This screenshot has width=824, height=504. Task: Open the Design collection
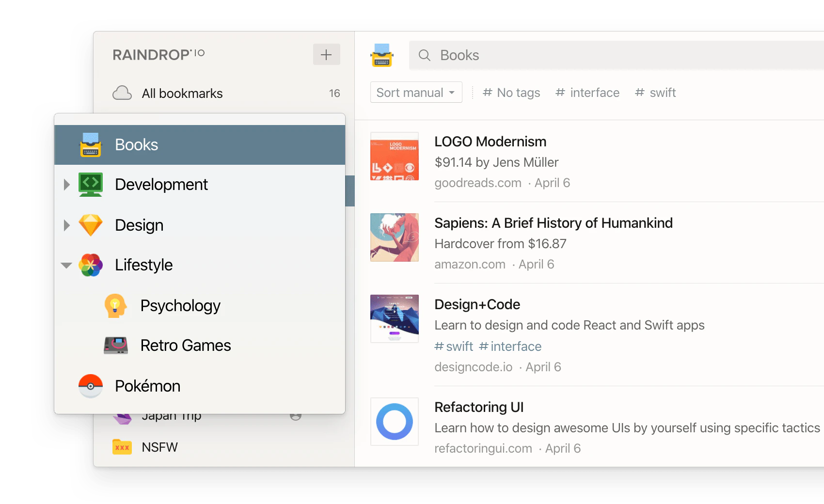(200, 225)
